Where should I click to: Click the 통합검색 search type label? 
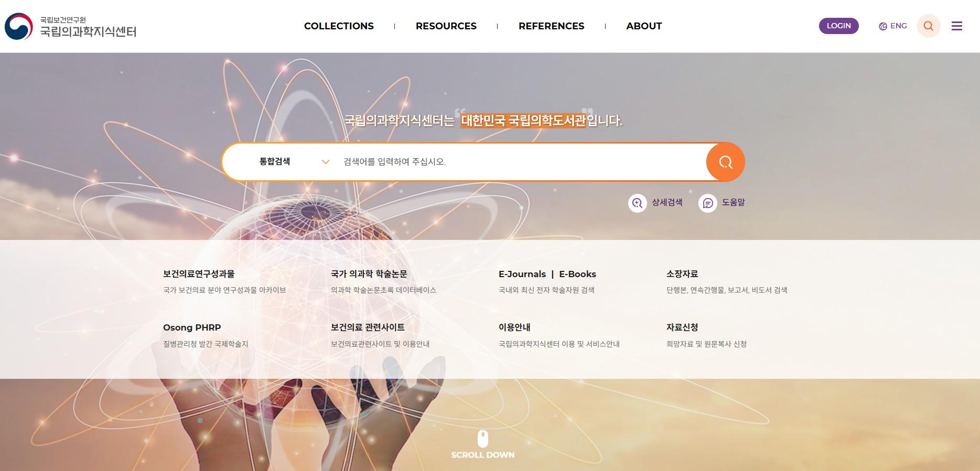(275, 161)
